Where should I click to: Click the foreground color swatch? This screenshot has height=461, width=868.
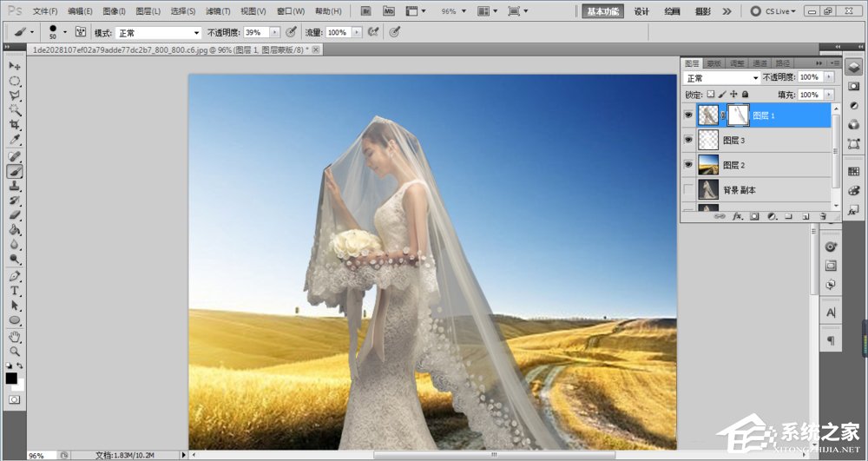pos(11,379)
